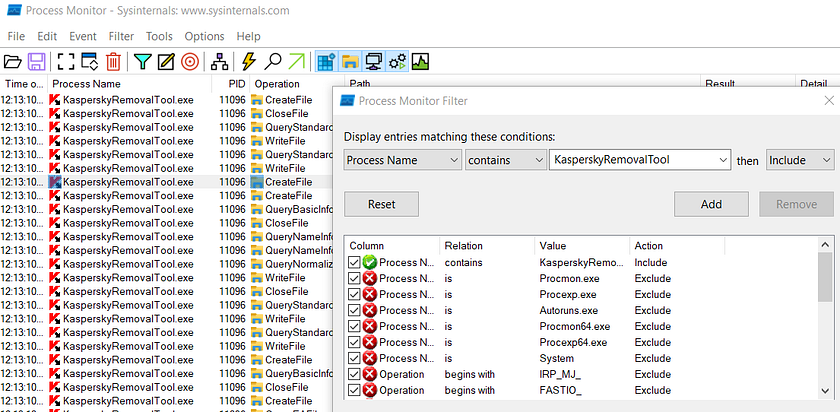Open the Tools menu
The height and width of the screenshot is (412, 840).
pyautogui.click(x=159, y=36)
